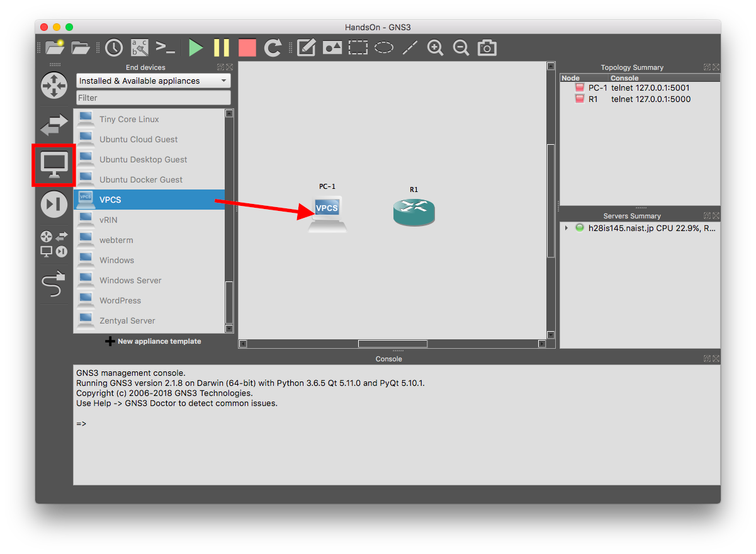
Task: Click the workspace horizontal scrollbar handle
Action: (393, 344)
